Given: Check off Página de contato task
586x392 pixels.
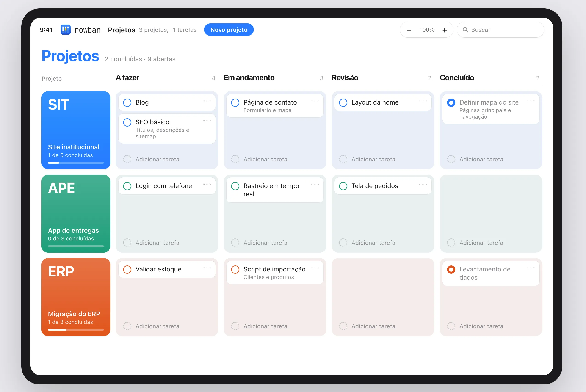Looking at the screenshot, I should click(235, 102).
